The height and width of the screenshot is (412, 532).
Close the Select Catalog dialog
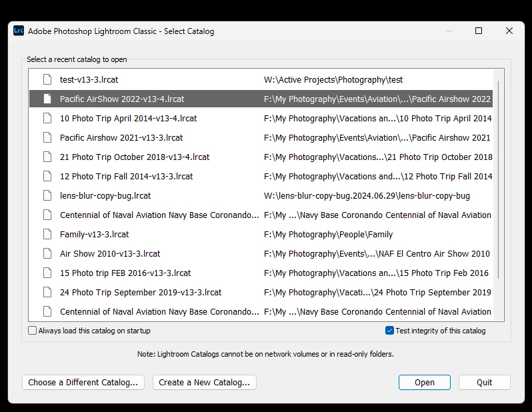click(509, 31)
